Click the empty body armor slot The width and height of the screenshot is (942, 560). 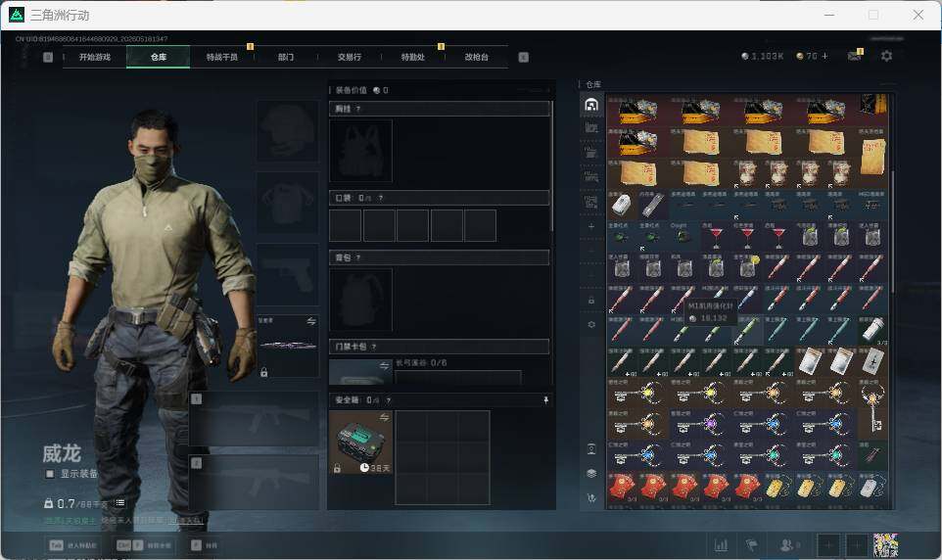click(x=288, y=203)
